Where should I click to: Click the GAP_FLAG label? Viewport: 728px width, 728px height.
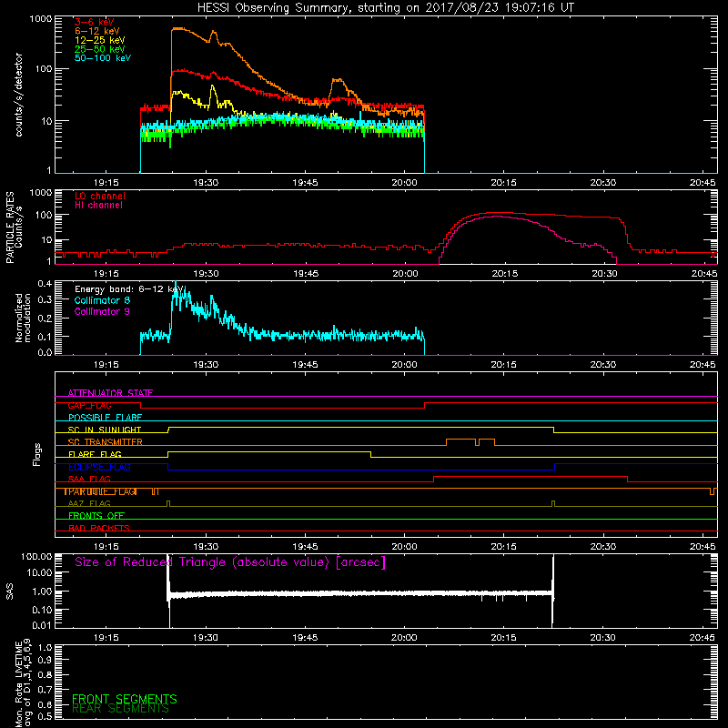(89, 405)
